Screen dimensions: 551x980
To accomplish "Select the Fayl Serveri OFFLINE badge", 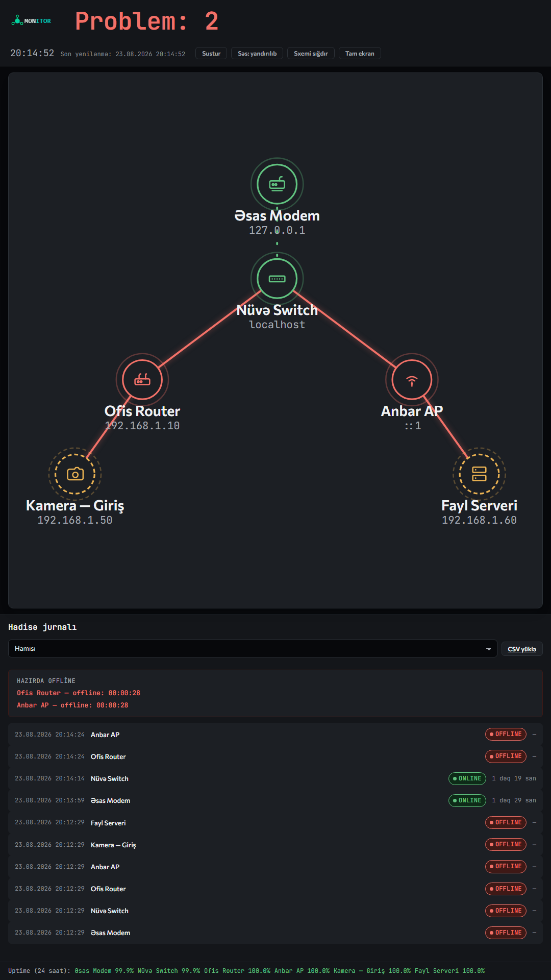I will click(x=506, y=822).
